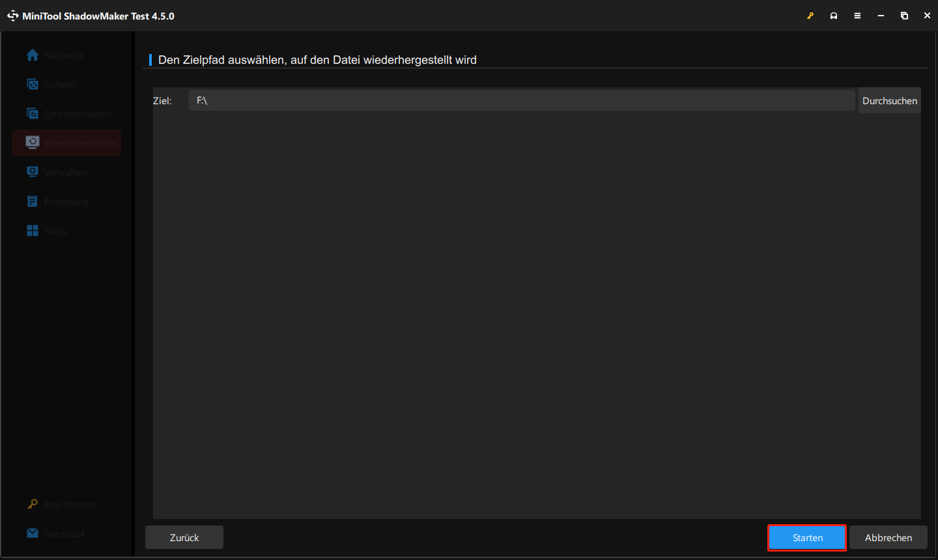Click the Sichern backup icon

tap(33, 84)
